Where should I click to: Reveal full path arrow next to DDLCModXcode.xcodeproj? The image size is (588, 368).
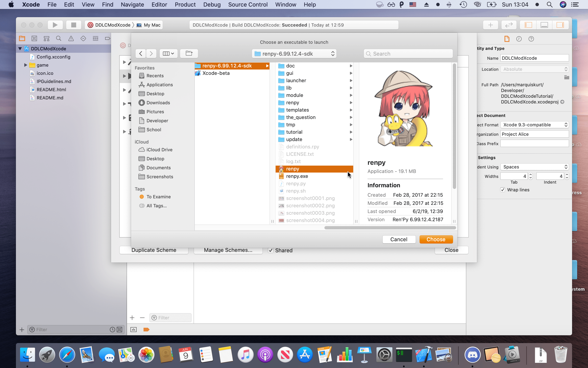coord(562,102)
